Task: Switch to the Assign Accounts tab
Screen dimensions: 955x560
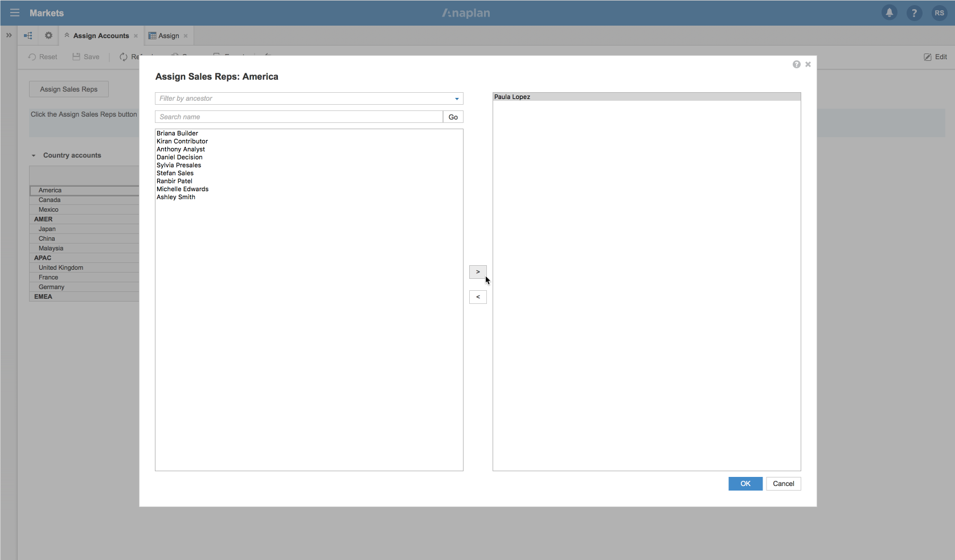Action: click(100, 35)
